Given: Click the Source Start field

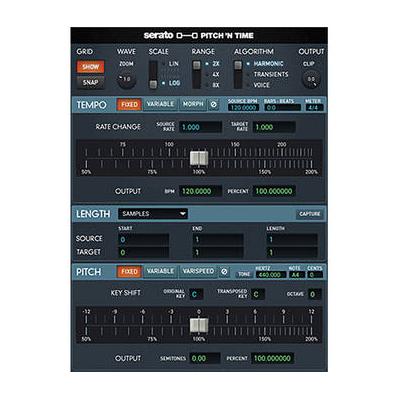Looking at the screenshot, I should click(144, 239).
